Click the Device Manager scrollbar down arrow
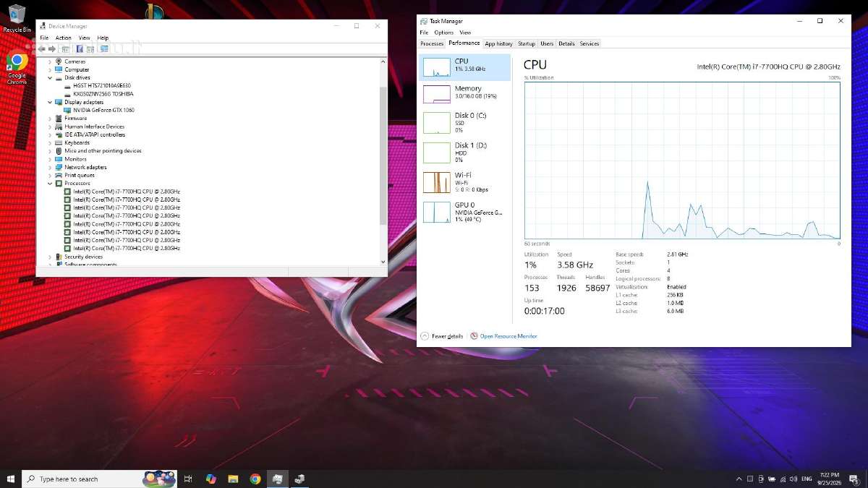This screenshot has height=488, width=868. coord(383,262)
